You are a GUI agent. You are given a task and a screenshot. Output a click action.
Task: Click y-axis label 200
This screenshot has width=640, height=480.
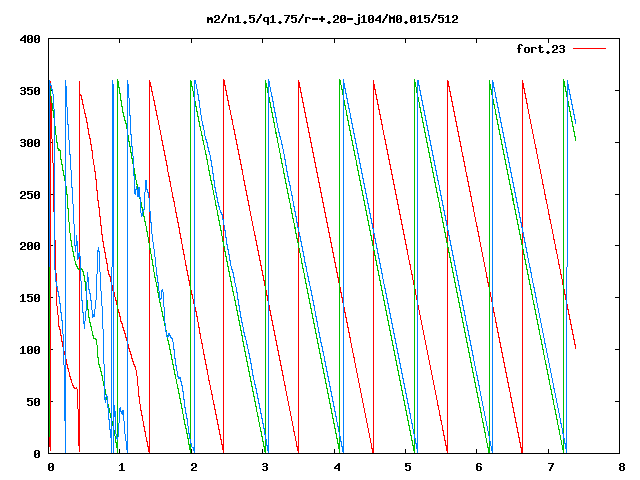coord(30,246)
